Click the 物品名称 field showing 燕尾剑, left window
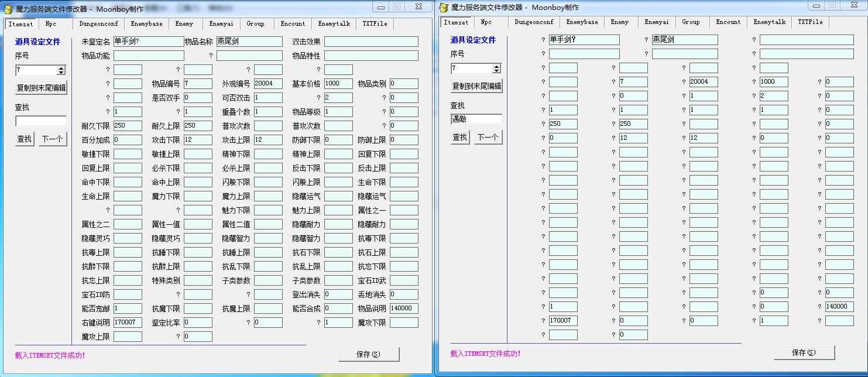Image resolution: width=868 pixels, height=377 pixels. tap(249, 42)
